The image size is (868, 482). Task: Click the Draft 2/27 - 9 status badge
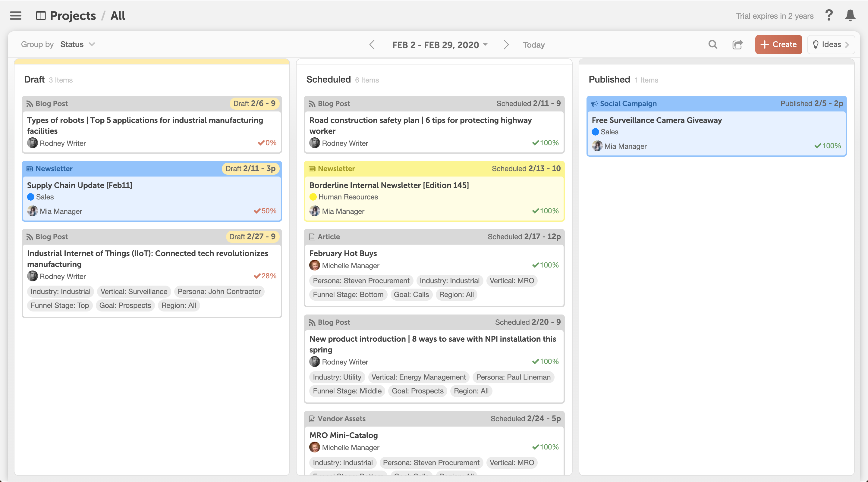pyautogui.click(x=252, y=237)
